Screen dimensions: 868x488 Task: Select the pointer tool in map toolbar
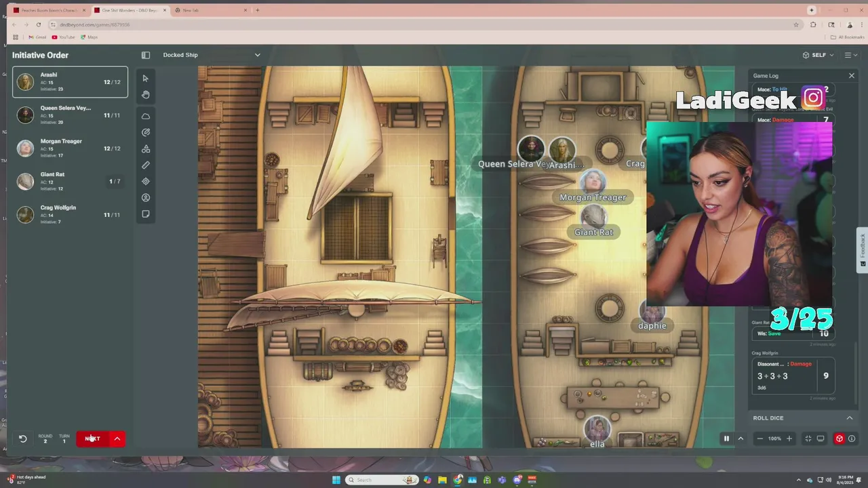(145, 78)
